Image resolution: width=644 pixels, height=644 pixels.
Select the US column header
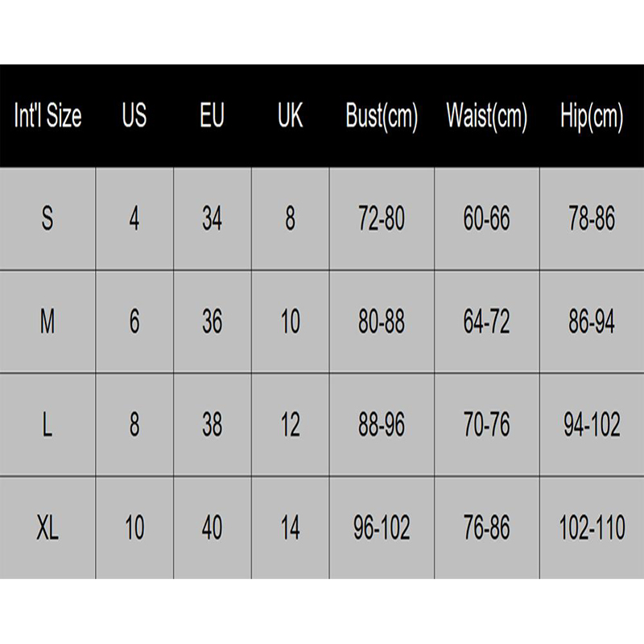pos(134,117)
